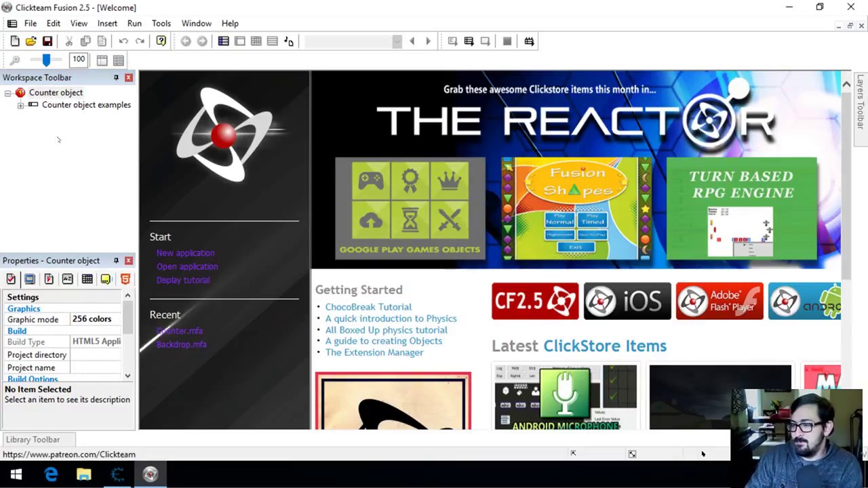Open A quick introduction to Physics link
The width and height of the screenshot is (868, 488).
(391, 319)
